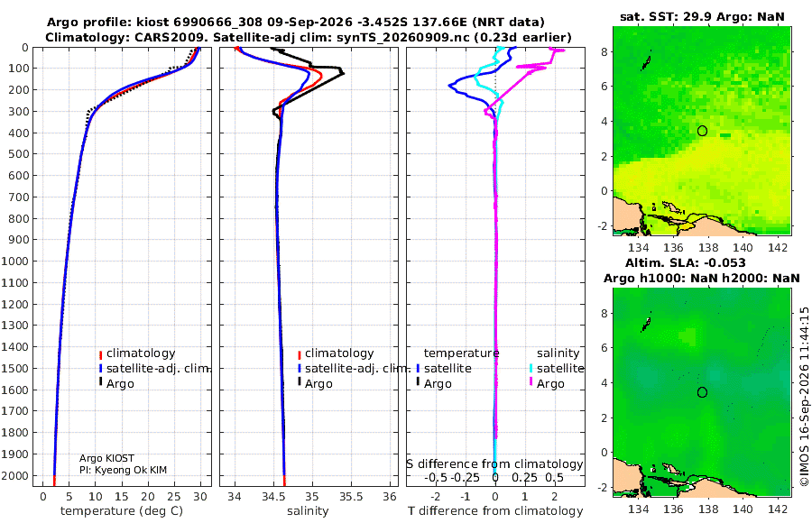
Task: Click the magenta Argo salinity legend marker
Action: [x=531, y=382]
